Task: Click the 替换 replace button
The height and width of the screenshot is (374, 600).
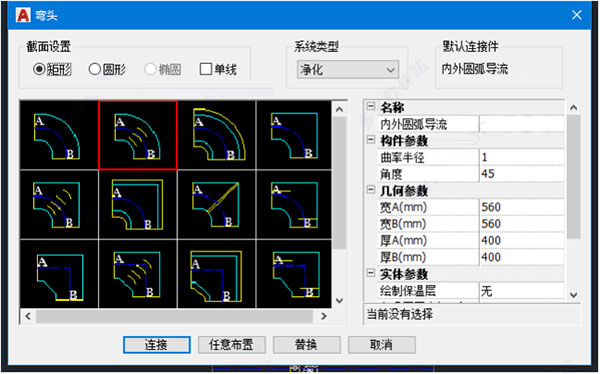Action: 307,345
